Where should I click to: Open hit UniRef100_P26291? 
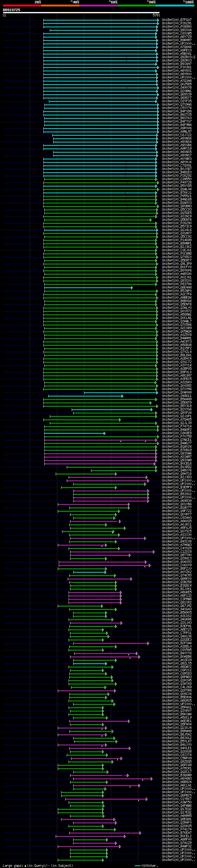tap(176, 23)
